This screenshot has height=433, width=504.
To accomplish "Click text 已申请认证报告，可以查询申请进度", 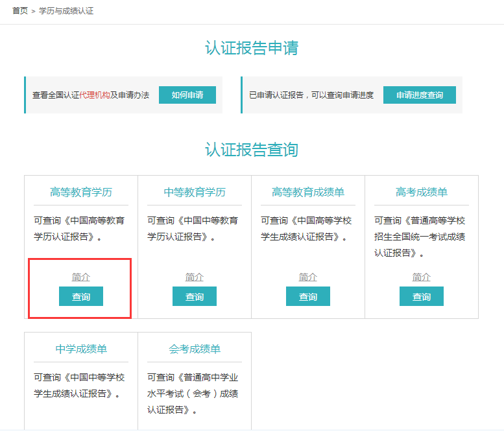I will tap(311, 95).
